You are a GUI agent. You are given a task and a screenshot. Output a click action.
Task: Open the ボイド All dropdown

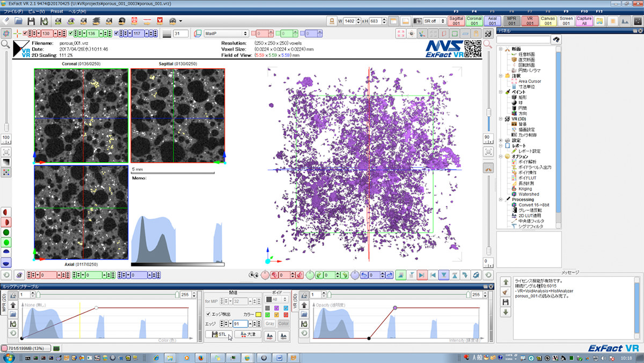pyautogui.click(x=277, y=299)
